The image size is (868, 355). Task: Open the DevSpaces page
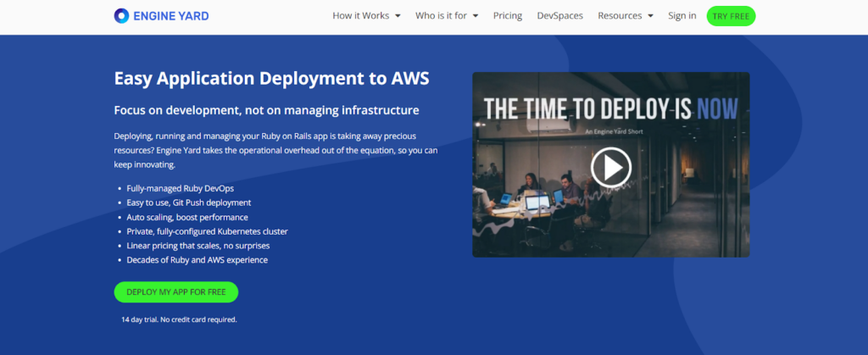[x=559, y=16]
